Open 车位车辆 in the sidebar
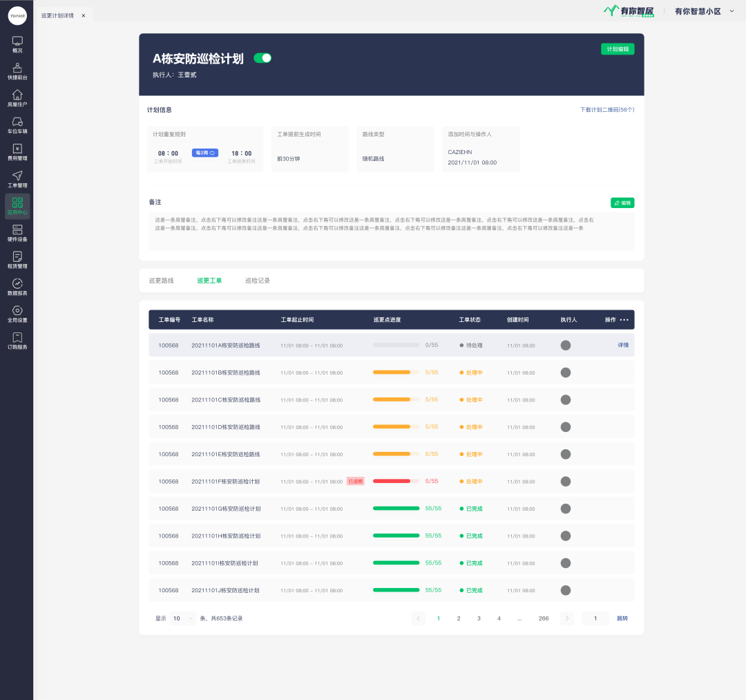 (17, 125)
